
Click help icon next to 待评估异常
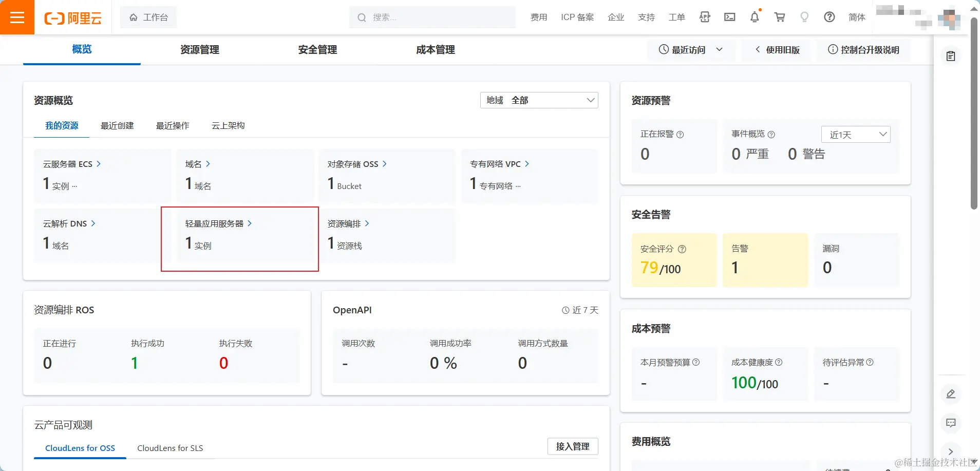pyautogui.click(x=870, y=362)
